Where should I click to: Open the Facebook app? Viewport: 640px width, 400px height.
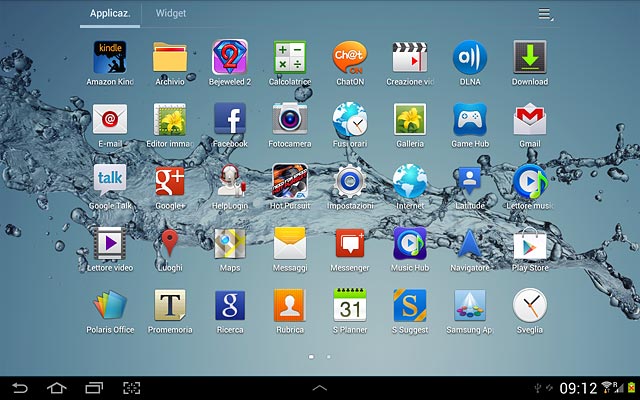230,119
